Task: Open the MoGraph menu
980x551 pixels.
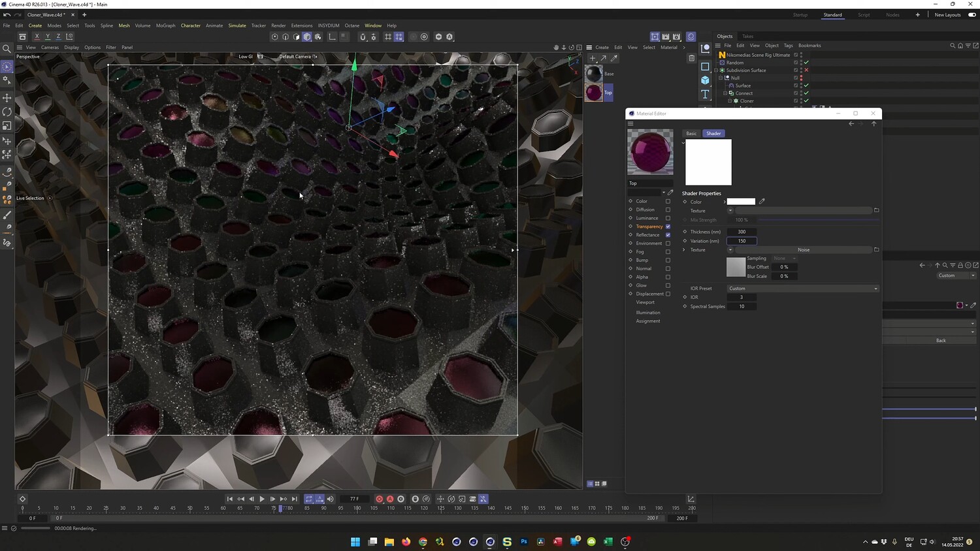Action: point(165,25)
